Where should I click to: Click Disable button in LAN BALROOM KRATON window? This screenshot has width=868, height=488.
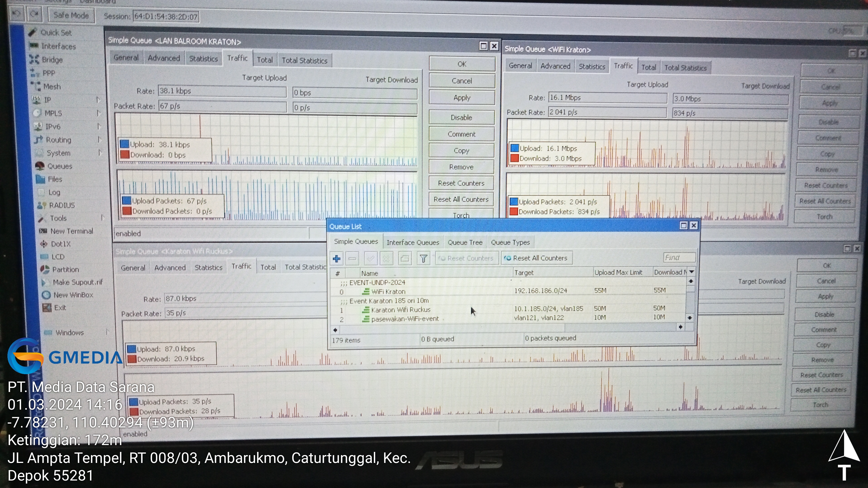[461, 117]
